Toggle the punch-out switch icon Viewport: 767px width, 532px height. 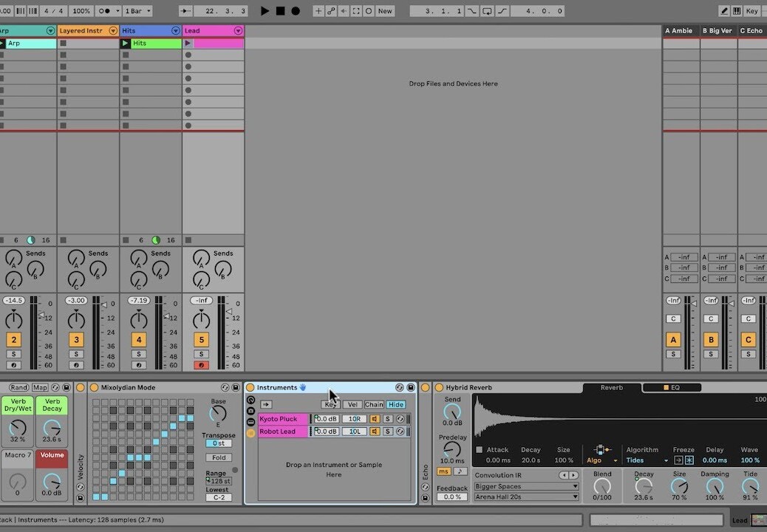(502, 11)
